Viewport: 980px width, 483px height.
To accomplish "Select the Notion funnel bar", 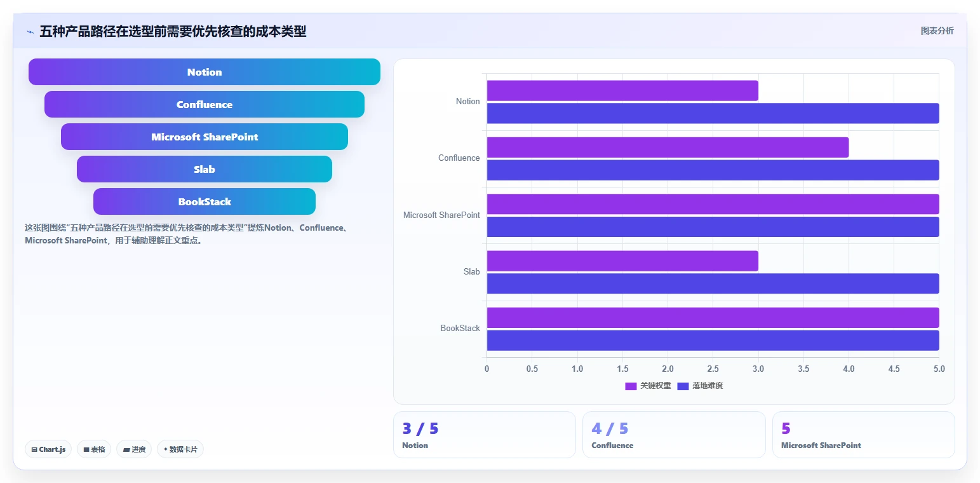I will coord(205,72).
